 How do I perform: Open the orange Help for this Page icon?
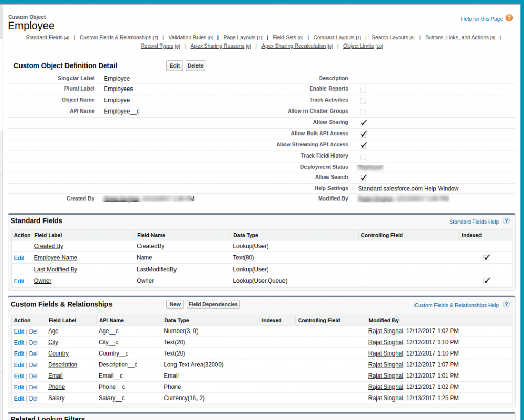(x=509, y=18)
